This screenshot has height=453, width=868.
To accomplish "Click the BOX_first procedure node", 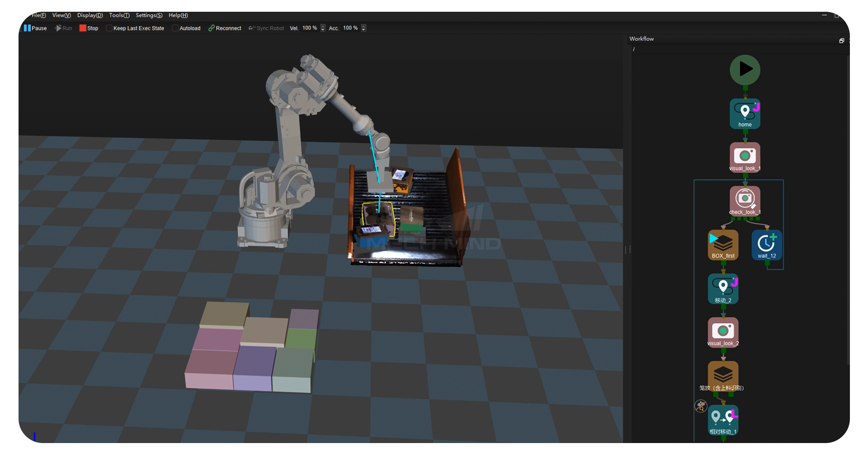I will (722, 244).
